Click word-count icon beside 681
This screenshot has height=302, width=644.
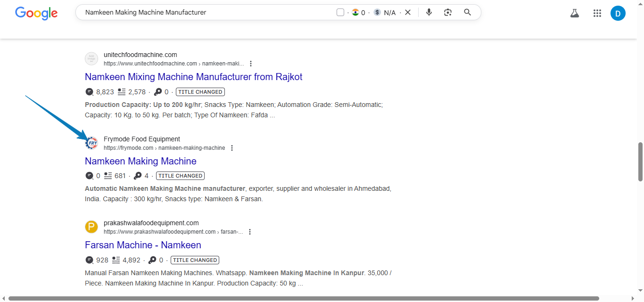(108, 176)
